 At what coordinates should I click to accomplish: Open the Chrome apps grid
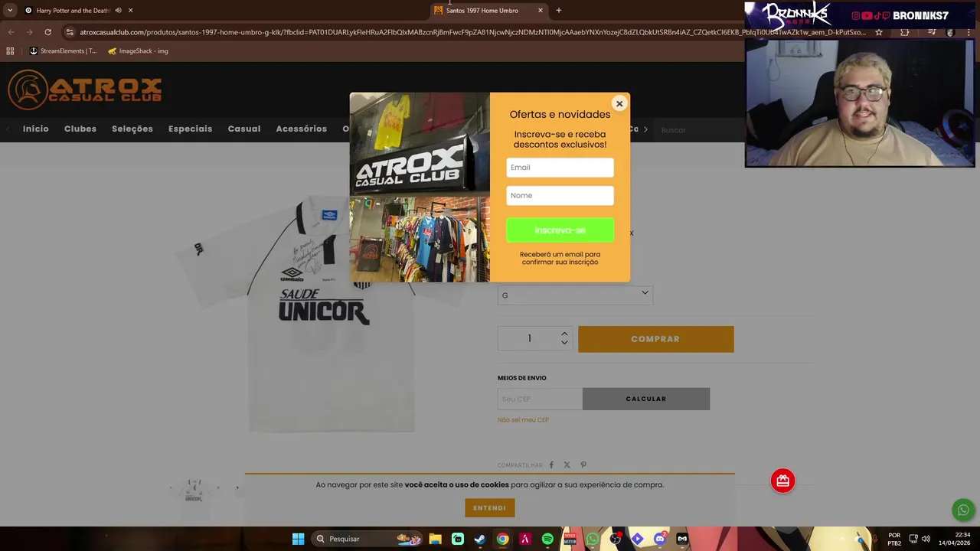[10, 51]
